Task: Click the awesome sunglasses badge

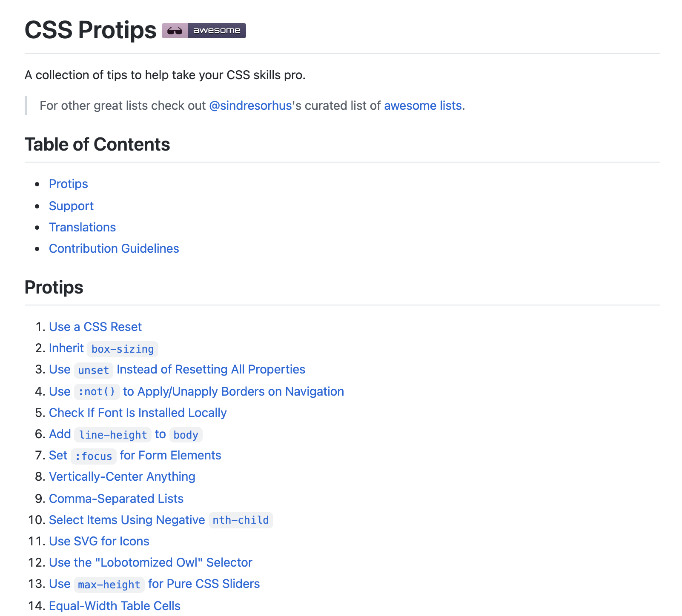Action: [x=204, y=31]
